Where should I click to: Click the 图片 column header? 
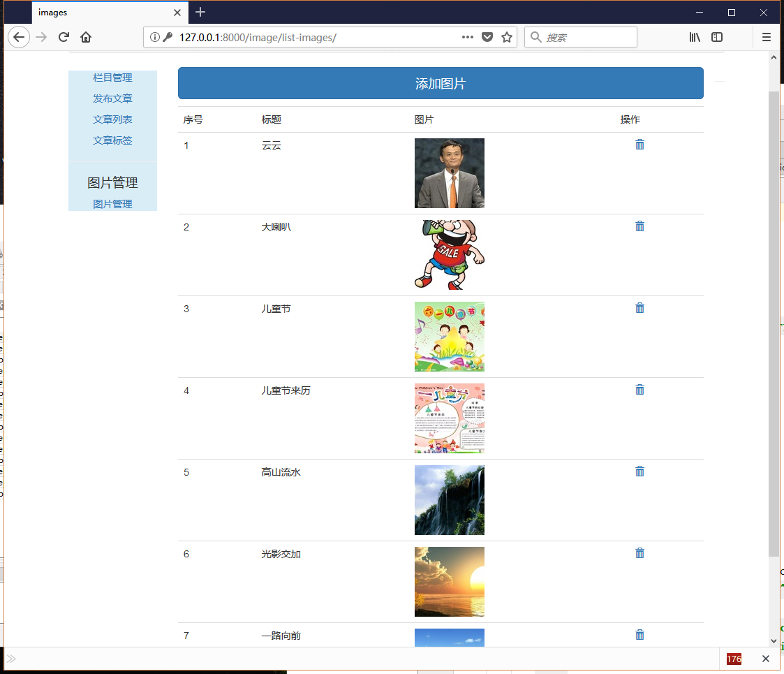[x=424, y=119]
